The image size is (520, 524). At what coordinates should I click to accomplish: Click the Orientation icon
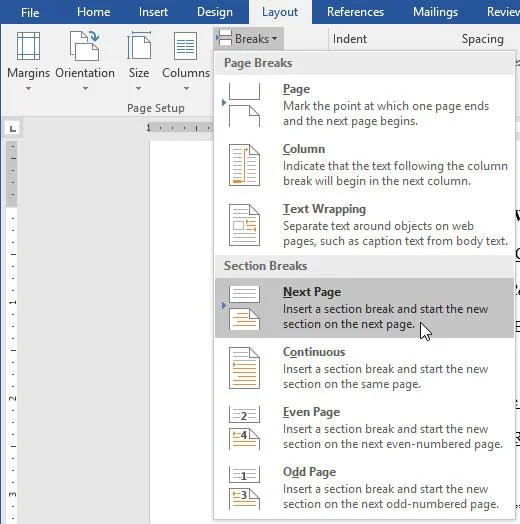pos(85,46)
